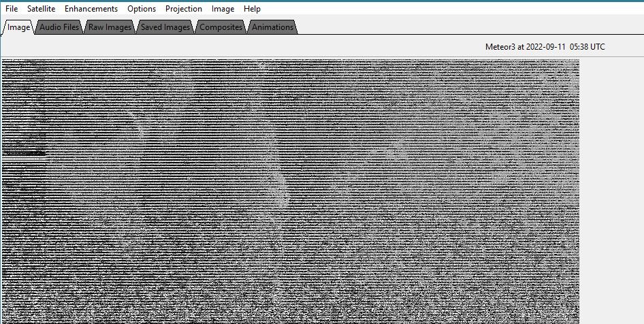The image size is (644, 324).
Task: Show the Composites tab
Action: click(x=221, y=27)
